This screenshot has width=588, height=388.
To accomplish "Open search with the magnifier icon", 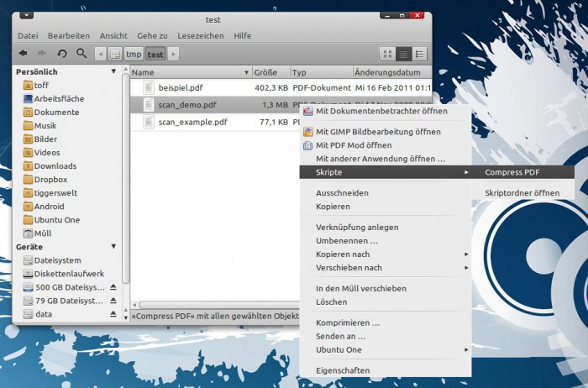I will (81, 53).
